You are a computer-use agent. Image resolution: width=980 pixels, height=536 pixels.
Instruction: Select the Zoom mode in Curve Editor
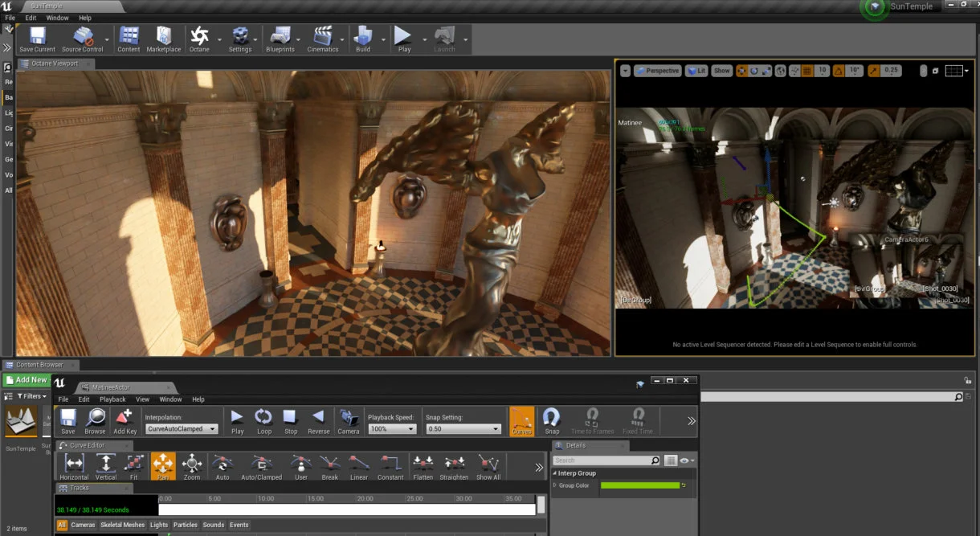[x=192, y=467]
